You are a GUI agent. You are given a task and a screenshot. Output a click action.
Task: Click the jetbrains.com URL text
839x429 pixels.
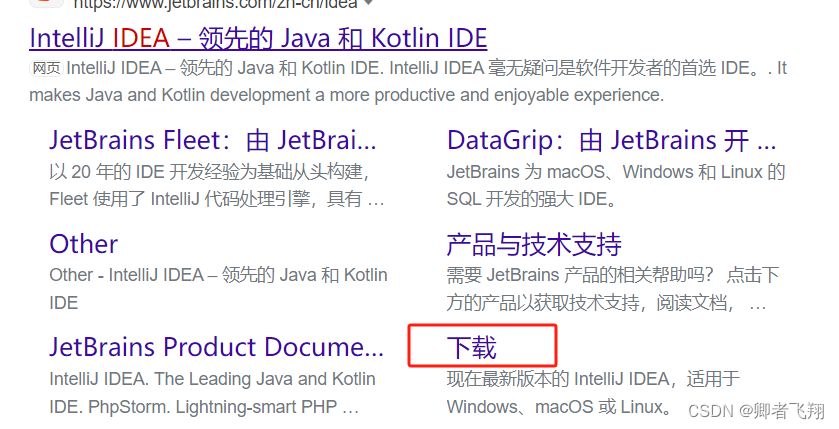pyautogui.click(x=215, y=4)
